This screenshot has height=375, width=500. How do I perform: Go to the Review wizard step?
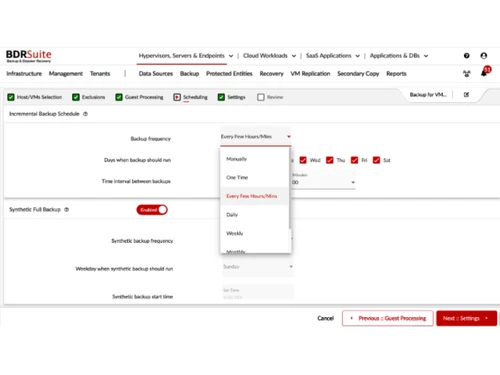(x=270, y=97)
